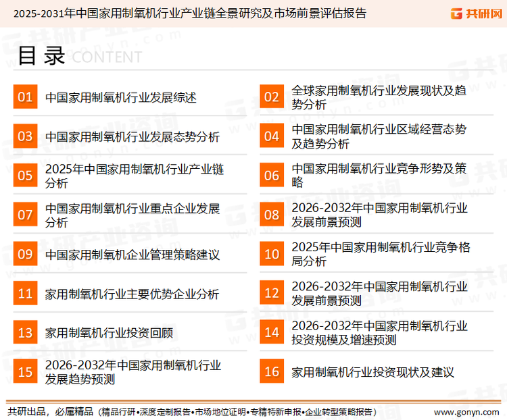Screen dimensions: 507x420
Task: Click the orange 15 chapter number box
Action: (x=25, y=371)
